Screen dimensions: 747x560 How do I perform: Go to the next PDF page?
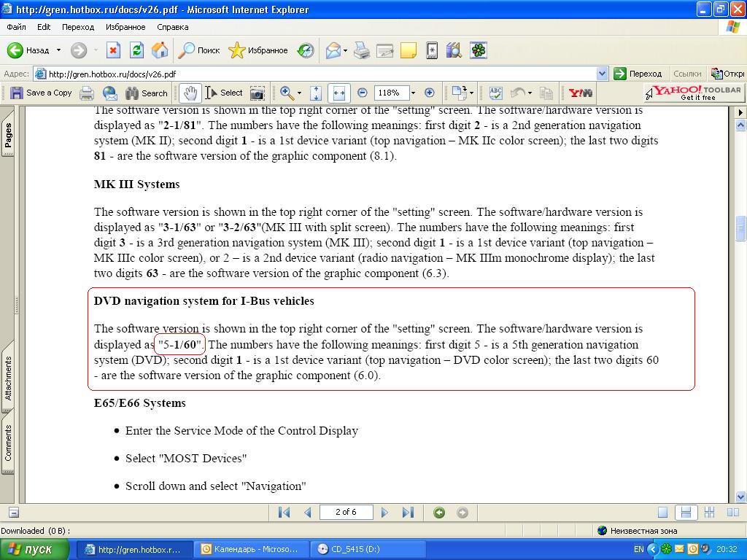(384, 513)
